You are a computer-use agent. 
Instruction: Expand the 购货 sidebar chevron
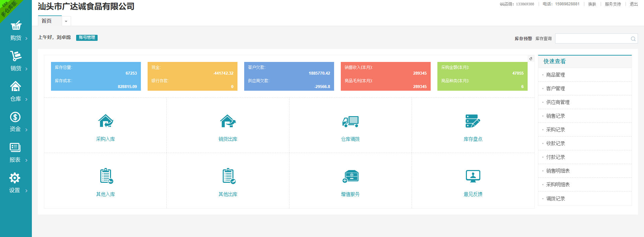pos(26,38)
